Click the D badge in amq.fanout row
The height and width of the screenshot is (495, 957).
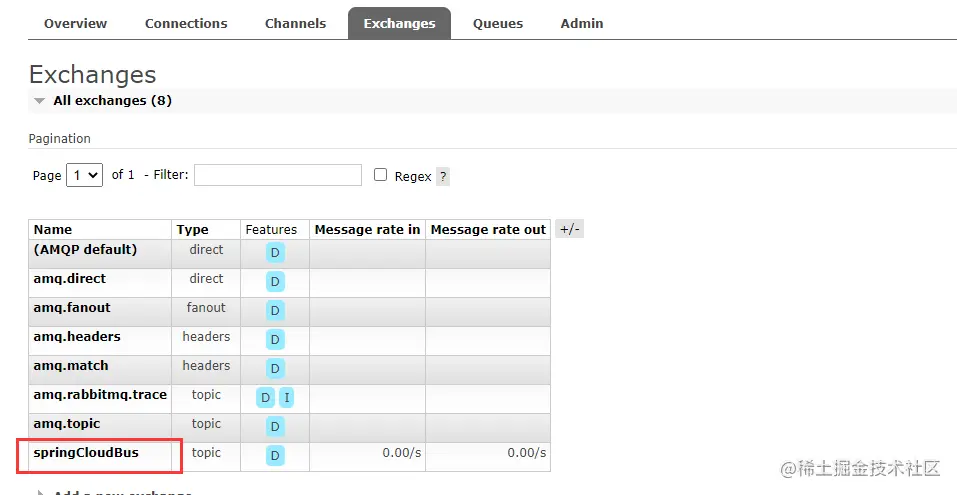click(x=275, y=311)
